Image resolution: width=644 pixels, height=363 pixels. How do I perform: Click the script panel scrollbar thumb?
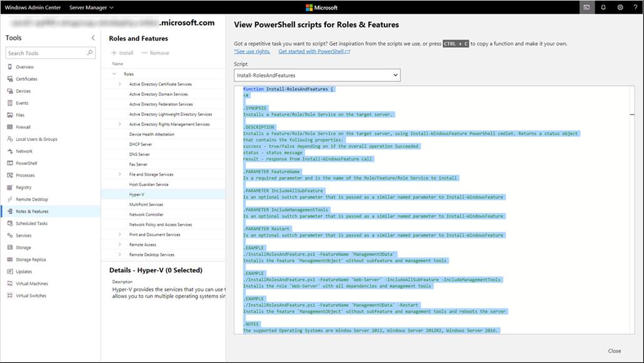point(632,115)
